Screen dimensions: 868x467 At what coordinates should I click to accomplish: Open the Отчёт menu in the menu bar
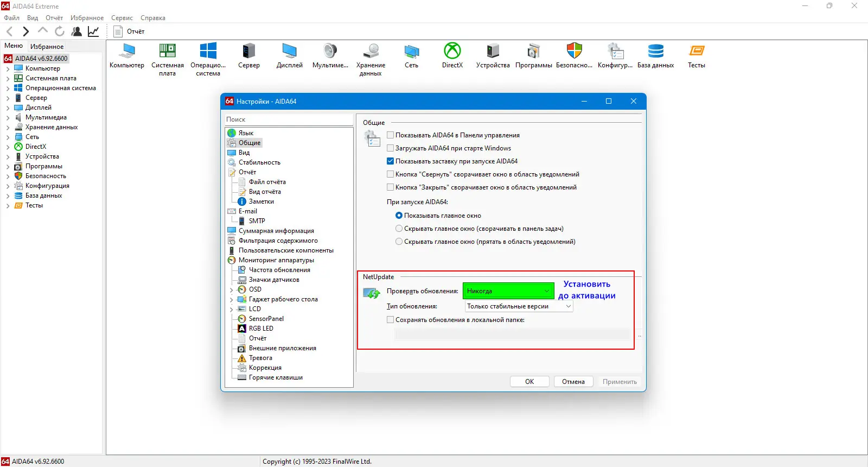tap(54, 18)
